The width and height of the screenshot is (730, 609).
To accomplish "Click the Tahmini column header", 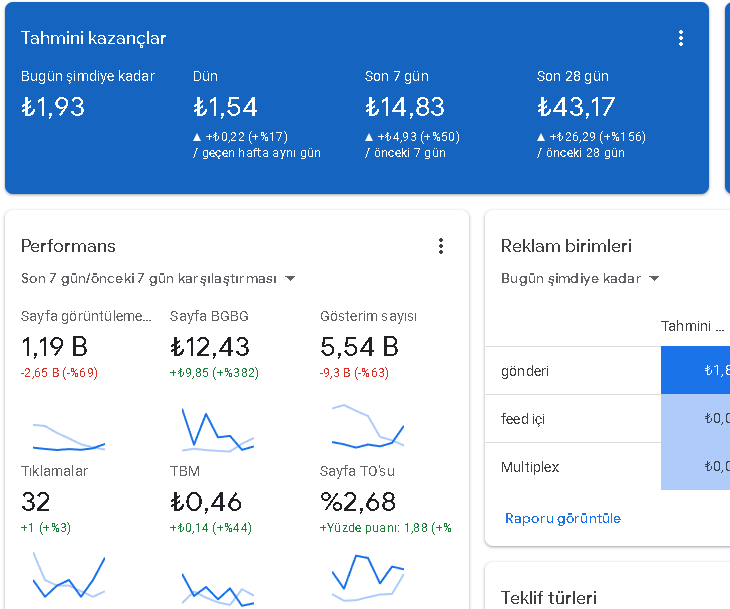I will pyautogui.click(x=692, y=326).
